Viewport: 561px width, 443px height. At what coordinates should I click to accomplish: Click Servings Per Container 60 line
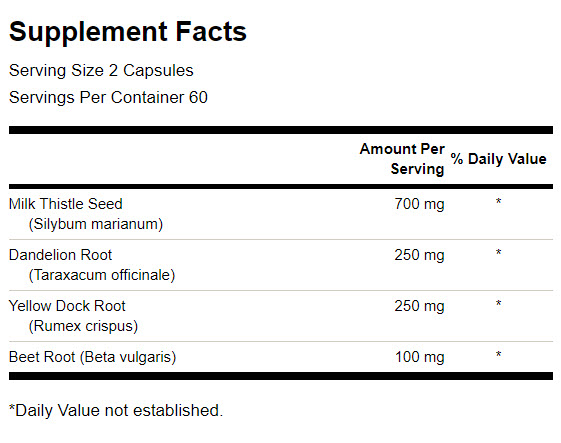(108, 97)
